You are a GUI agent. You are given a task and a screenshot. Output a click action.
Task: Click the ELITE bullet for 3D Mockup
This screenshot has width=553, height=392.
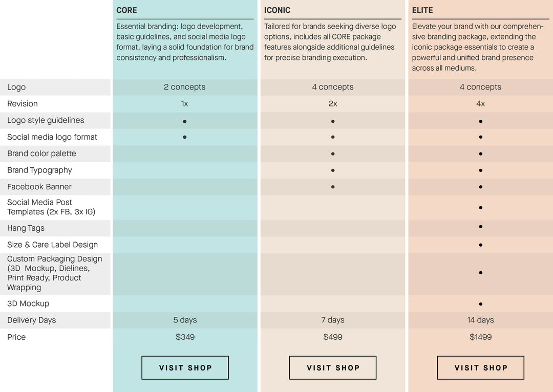480,304
